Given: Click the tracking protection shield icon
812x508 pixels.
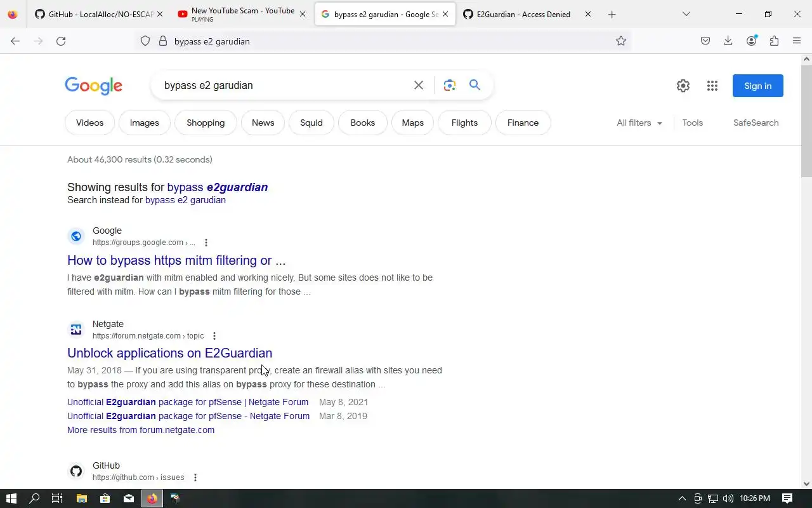Looking at the screenshot, I should (x=145, y=41).
